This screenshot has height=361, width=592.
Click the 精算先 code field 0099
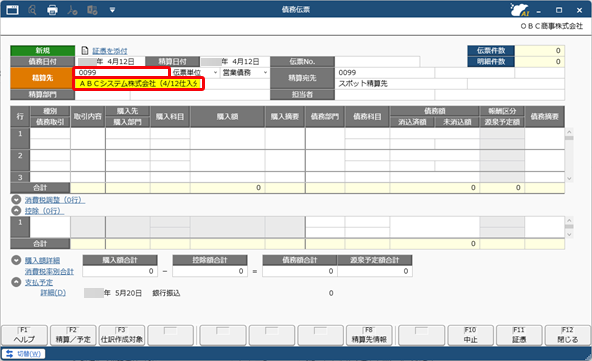tap(122, 73)
